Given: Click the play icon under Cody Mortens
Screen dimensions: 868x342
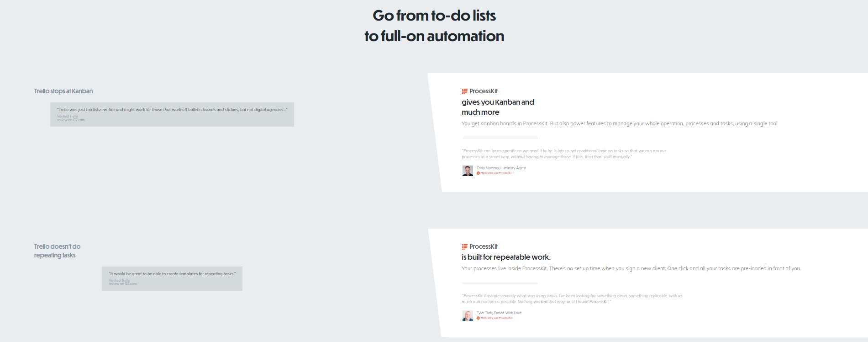Looking at the screenshot, I should coord(478,173).
